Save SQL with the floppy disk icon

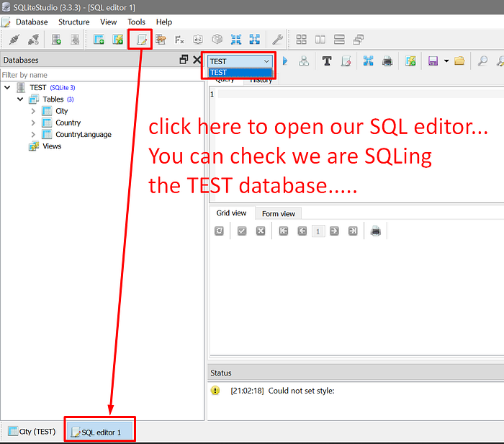(x=433, y=61)
